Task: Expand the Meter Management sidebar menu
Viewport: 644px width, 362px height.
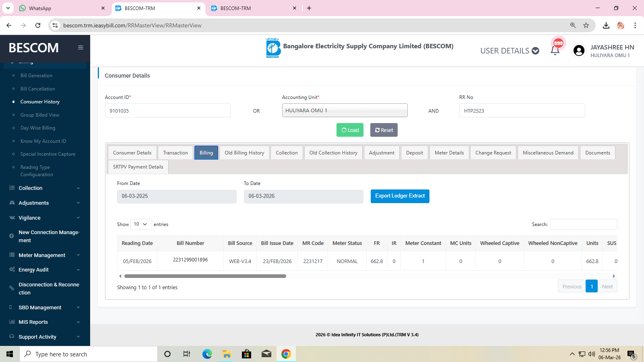Action: 45,255
